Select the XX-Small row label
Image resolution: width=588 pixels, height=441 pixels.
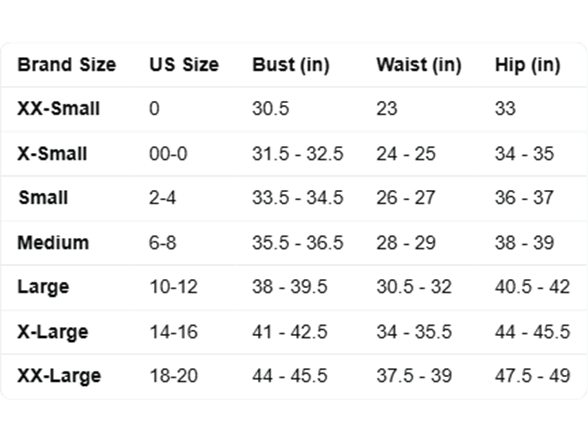tap(58, 109)
